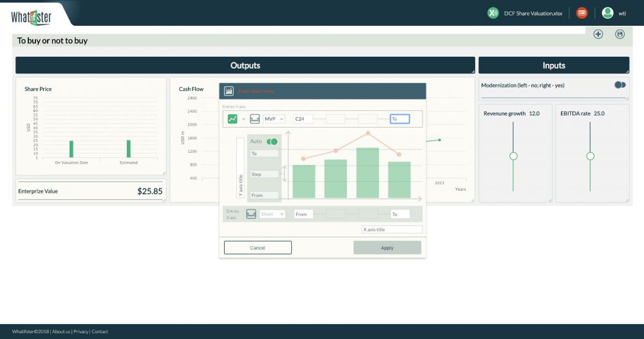644x339 pixels.
Task: Click the red card icon in header
Action: (582, 13)
